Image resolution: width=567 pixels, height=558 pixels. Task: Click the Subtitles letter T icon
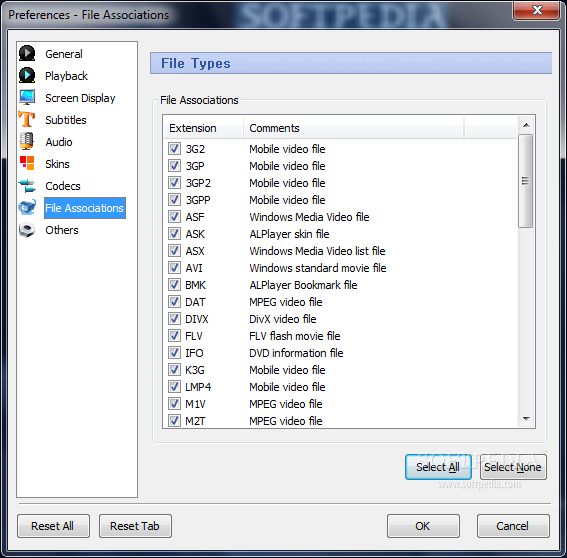[27, 120]
